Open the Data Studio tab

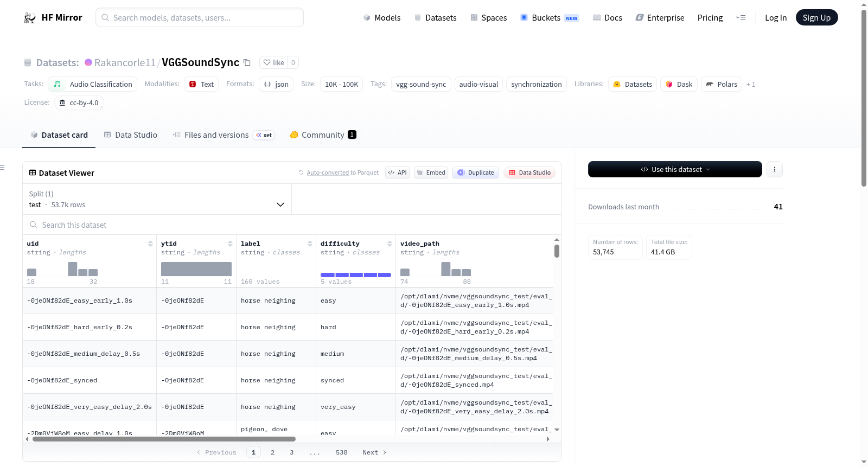click(131, 135)
